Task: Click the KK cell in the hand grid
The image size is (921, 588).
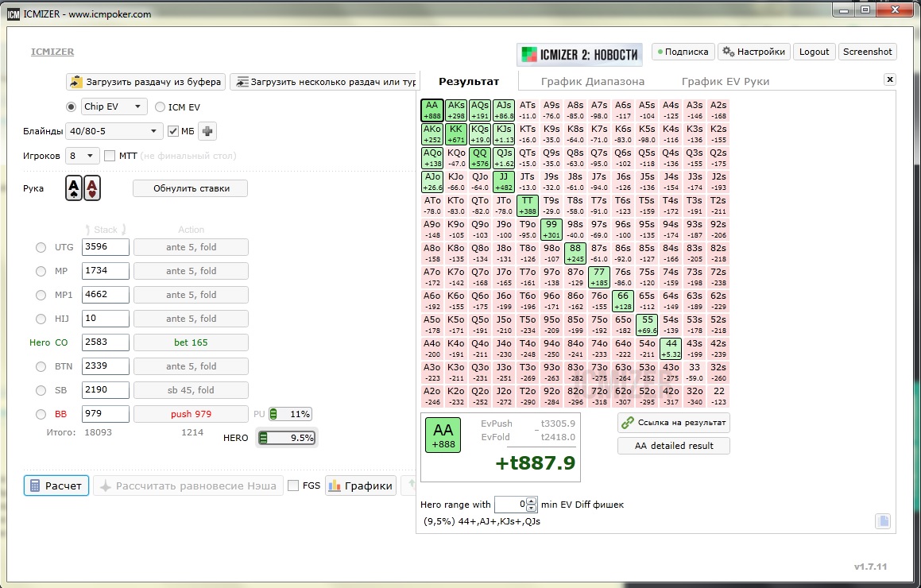Action: [456, 134]
